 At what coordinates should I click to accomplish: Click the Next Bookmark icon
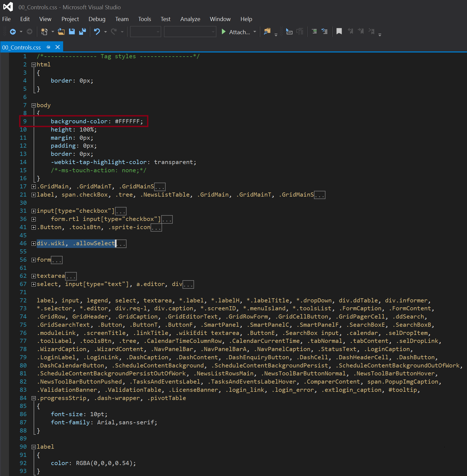click(361, 31)
